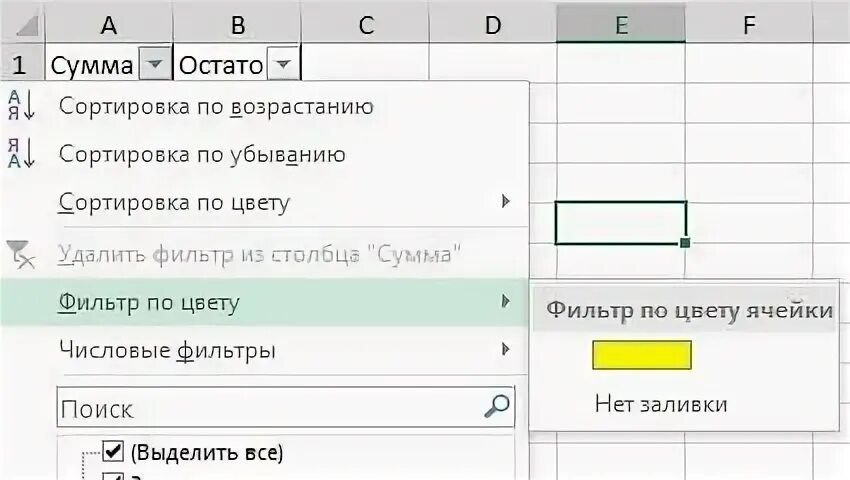Select Фильтр по цвету menu item
The width and height of the screenshot is (850, 480).
265,302
